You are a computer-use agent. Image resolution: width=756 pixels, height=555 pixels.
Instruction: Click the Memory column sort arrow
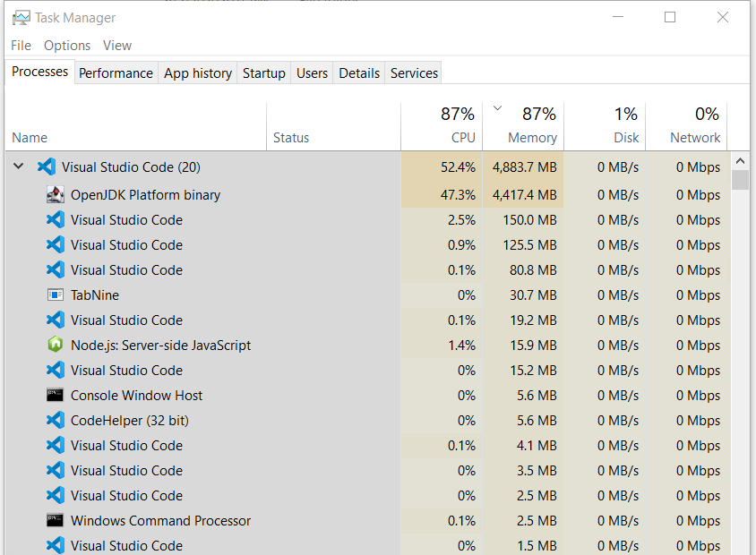[497, 107]
